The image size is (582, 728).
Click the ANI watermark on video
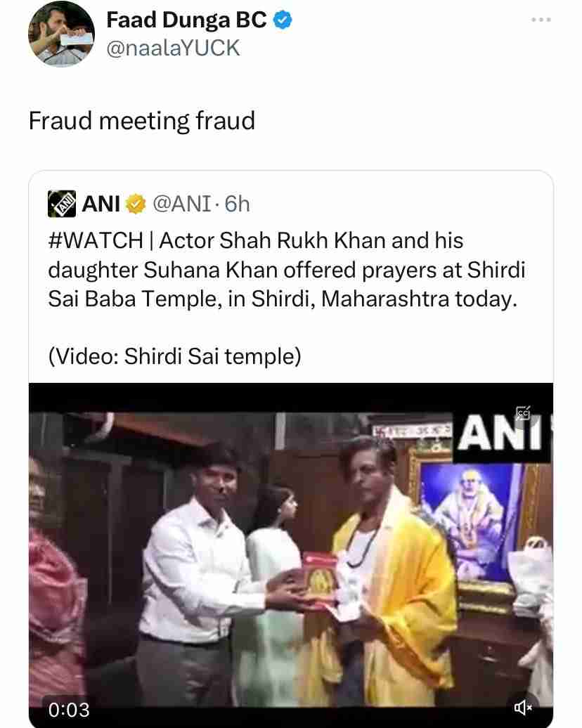[500, 436]
